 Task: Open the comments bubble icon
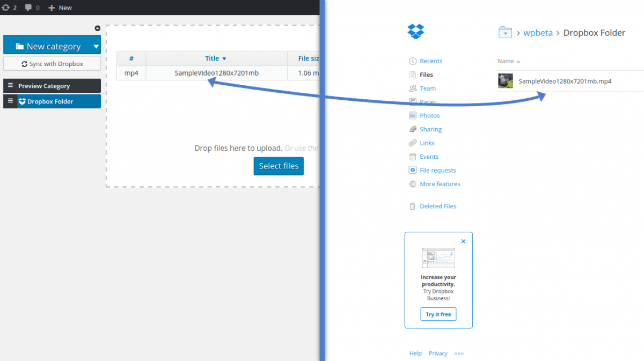(28, 8)
